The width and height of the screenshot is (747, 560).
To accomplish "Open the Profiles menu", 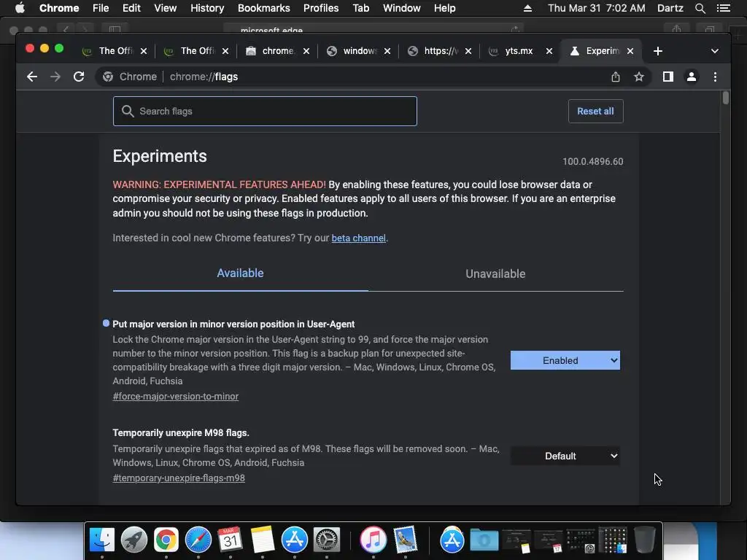I will coord(321,8).
